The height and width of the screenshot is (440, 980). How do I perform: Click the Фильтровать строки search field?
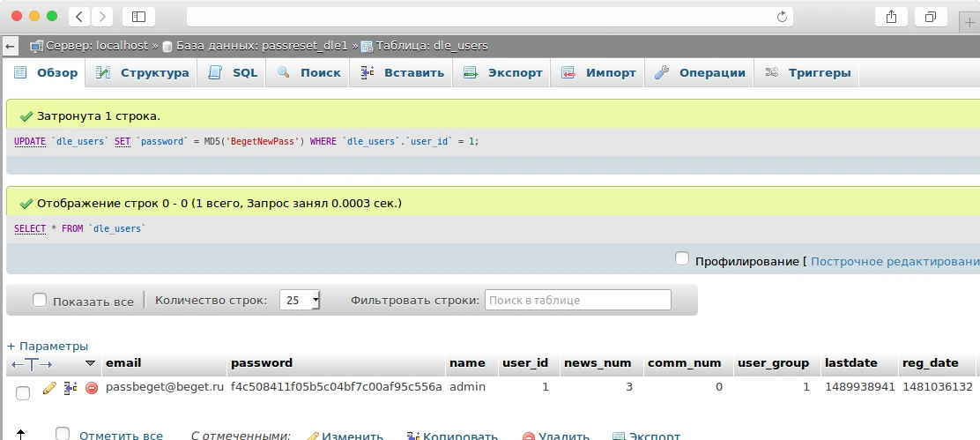pyautogui.click(x=577, y=301)
